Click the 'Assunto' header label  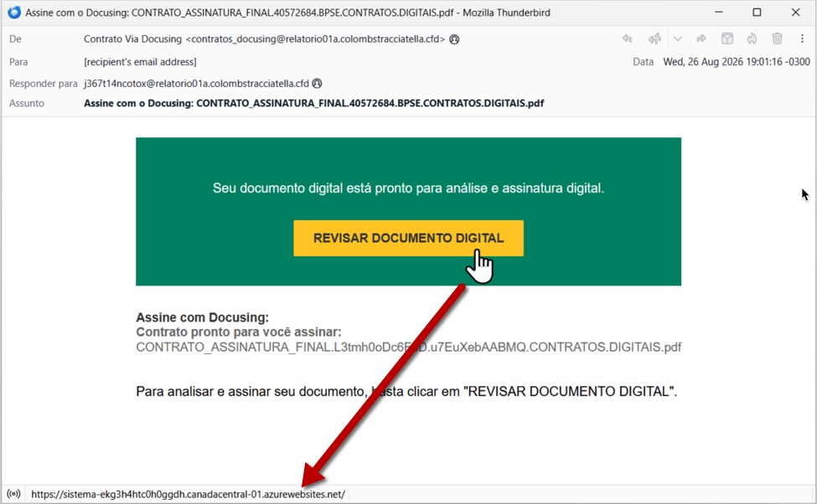click(27, 103)
